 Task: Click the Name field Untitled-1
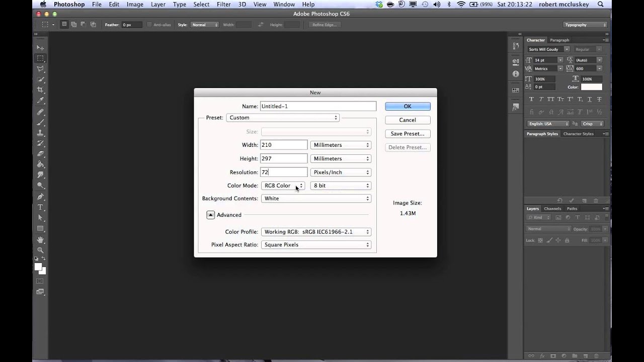coord(318,106)
